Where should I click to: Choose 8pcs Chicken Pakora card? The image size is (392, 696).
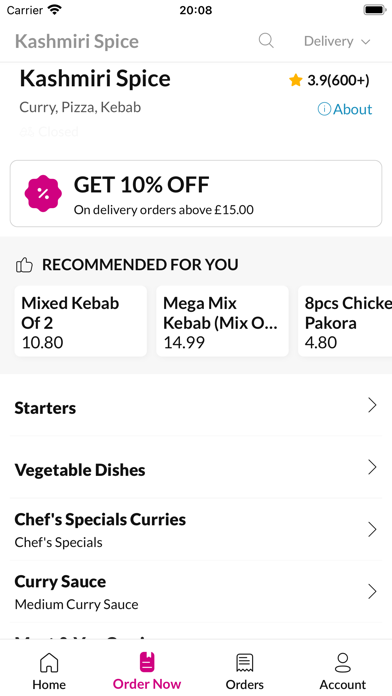click(x=345, y=321)
